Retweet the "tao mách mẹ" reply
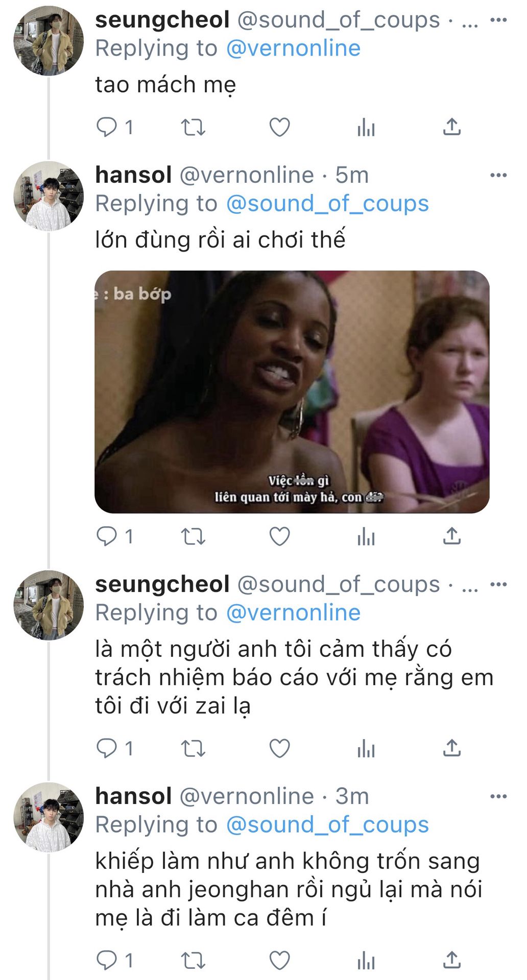The width and height of the screenshot is (527, 980). pos(194,127)
